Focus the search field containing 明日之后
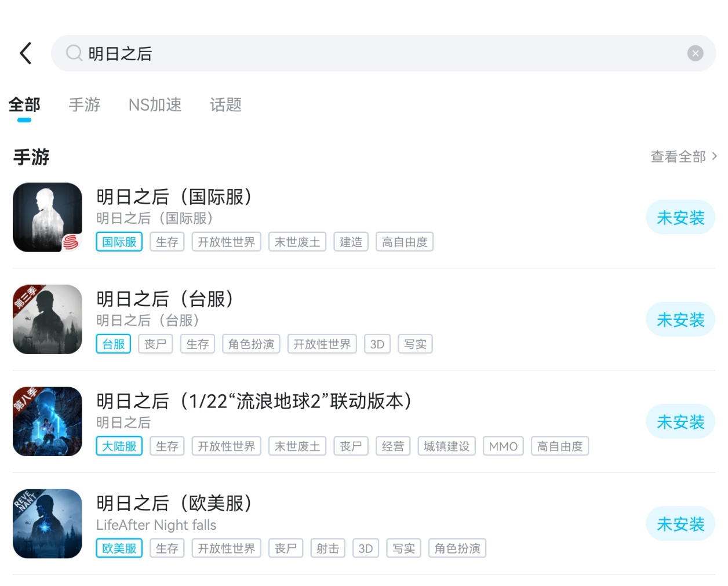728x586 pixels. pos(383,53)
